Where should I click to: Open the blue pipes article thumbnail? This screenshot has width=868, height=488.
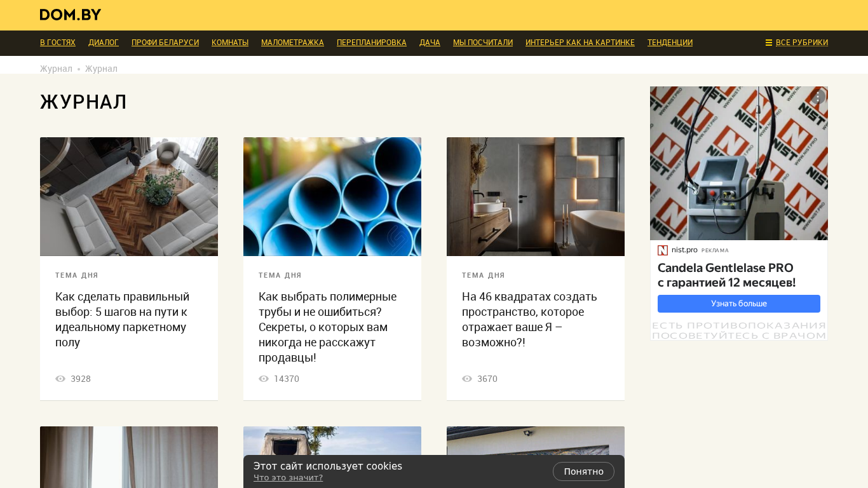(332, 197)
